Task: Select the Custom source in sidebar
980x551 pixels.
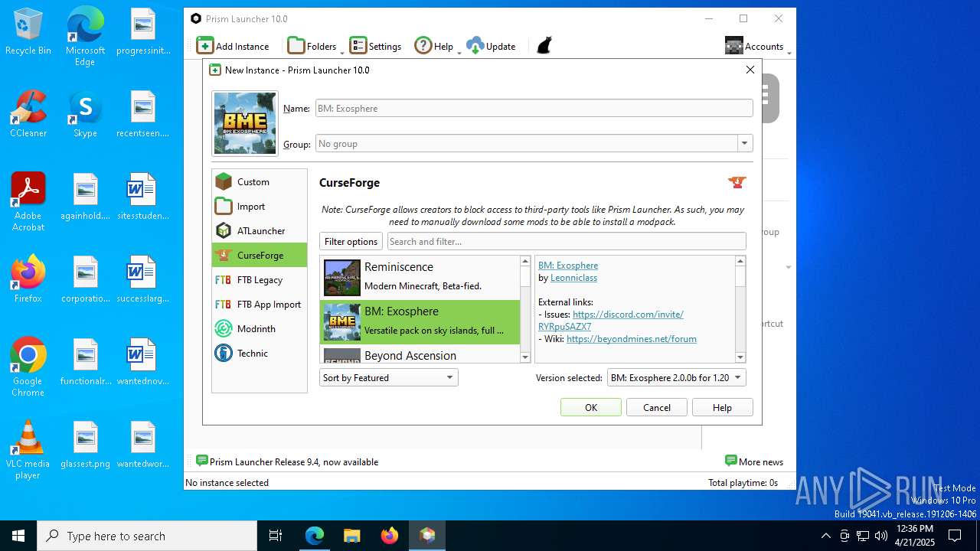Action: 260,181
